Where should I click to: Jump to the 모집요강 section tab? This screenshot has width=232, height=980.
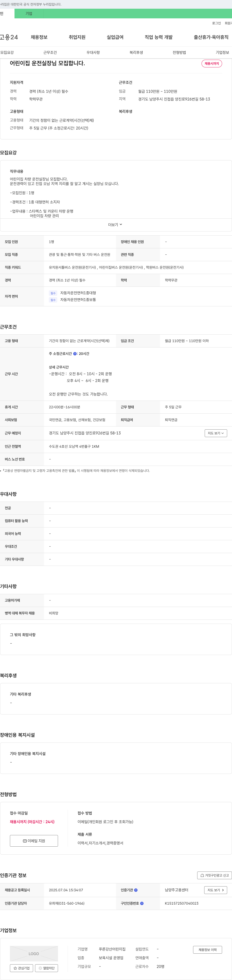[x=7, y=52]
